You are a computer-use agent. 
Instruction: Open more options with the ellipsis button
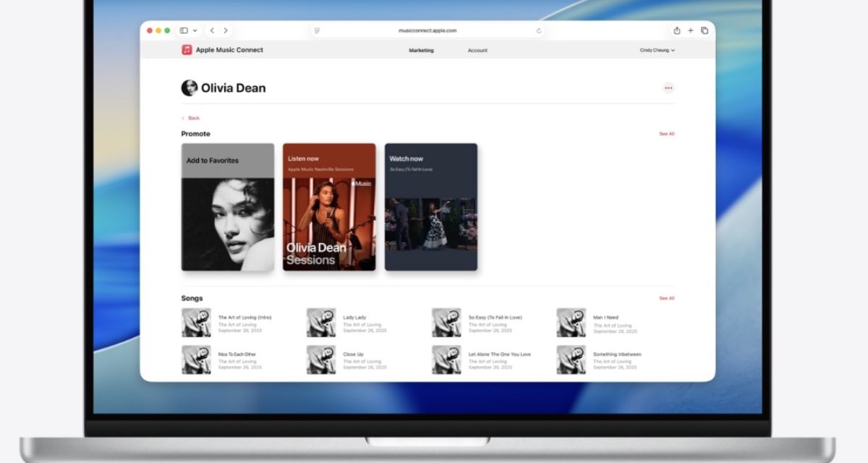click(x=668, y=88)
